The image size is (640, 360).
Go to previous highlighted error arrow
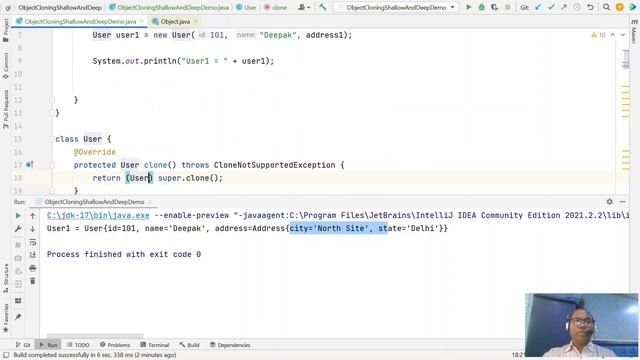tap(613, 35)
